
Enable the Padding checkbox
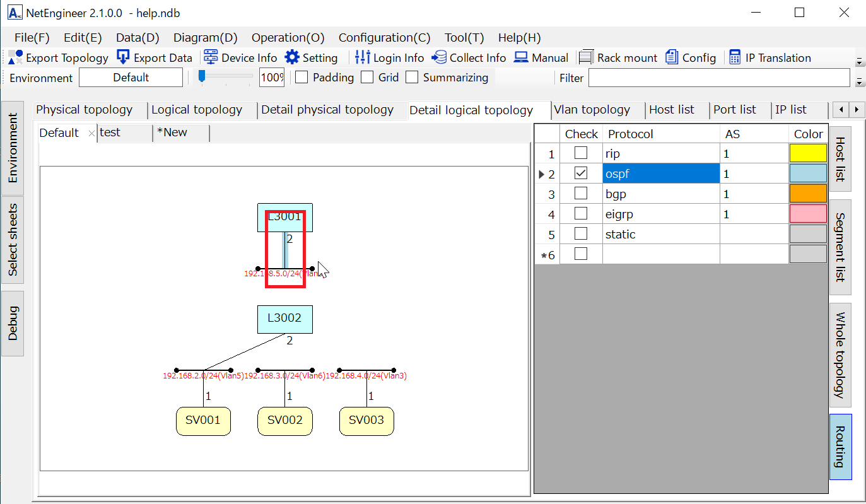click(x=302, y=78)
